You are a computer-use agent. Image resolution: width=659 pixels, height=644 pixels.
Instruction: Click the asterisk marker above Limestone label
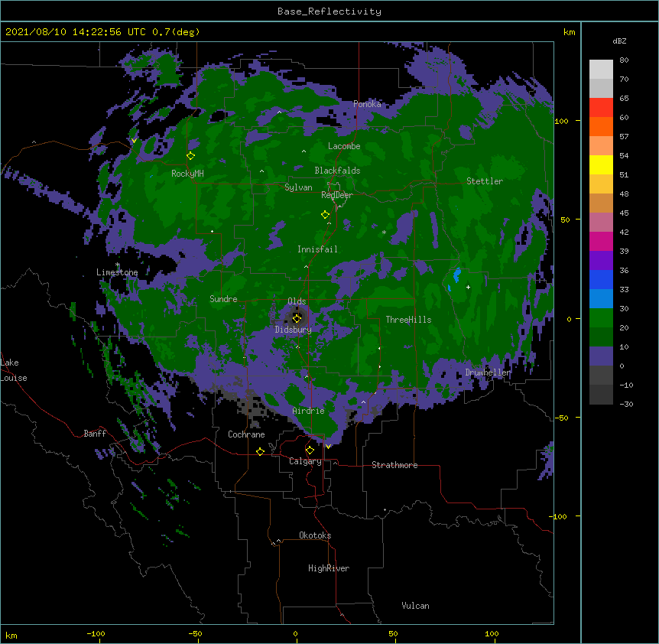tap(117, 265)
